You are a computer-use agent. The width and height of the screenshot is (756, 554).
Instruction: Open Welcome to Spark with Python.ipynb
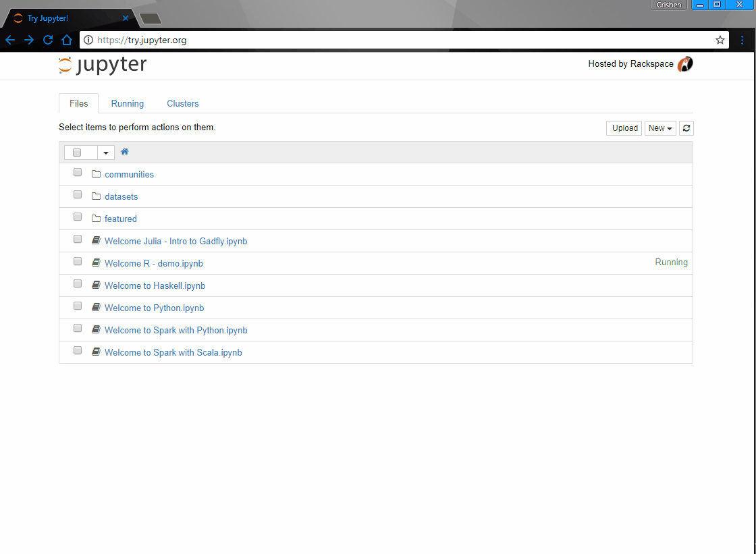point(176,330)
